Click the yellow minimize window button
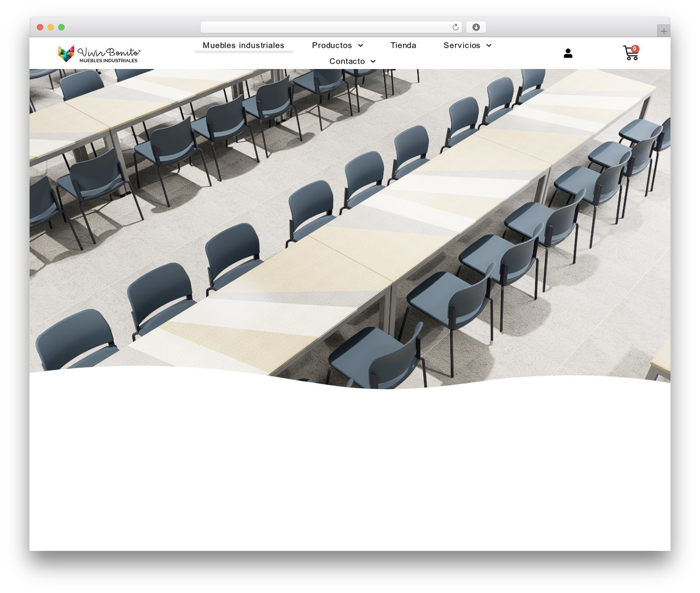This screenshot has height=593, width=700. pos(51,27)
